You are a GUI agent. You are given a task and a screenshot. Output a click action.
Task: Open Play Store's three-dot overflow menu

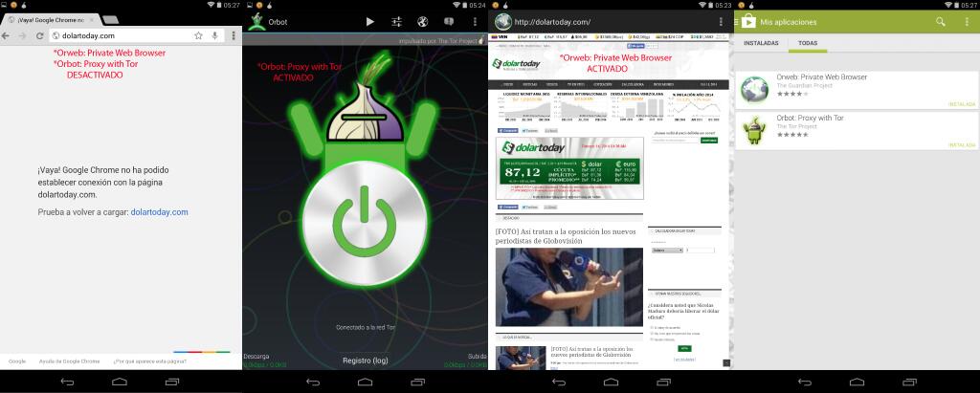967,22
